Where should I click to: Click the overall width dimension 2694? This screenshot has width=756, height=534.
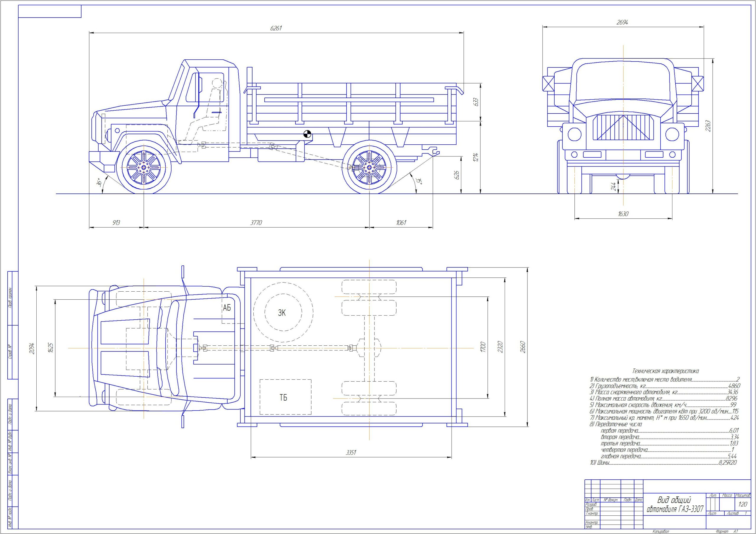click(x=622, y=22)
